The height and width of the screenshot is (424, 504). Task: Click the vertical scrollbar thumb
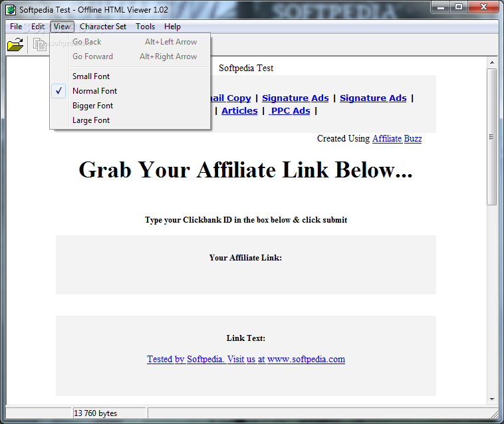(x=492, y=137)
